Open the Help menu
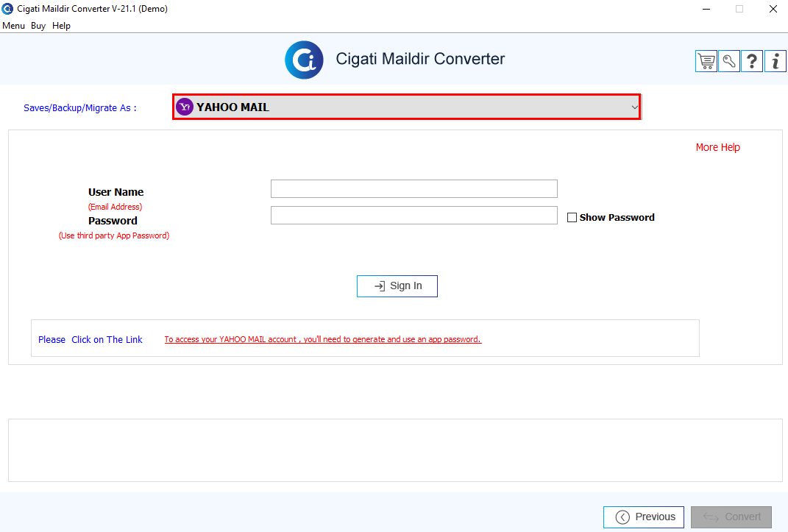This screenshot has width=788, height=532. click(x=61, y=26)
